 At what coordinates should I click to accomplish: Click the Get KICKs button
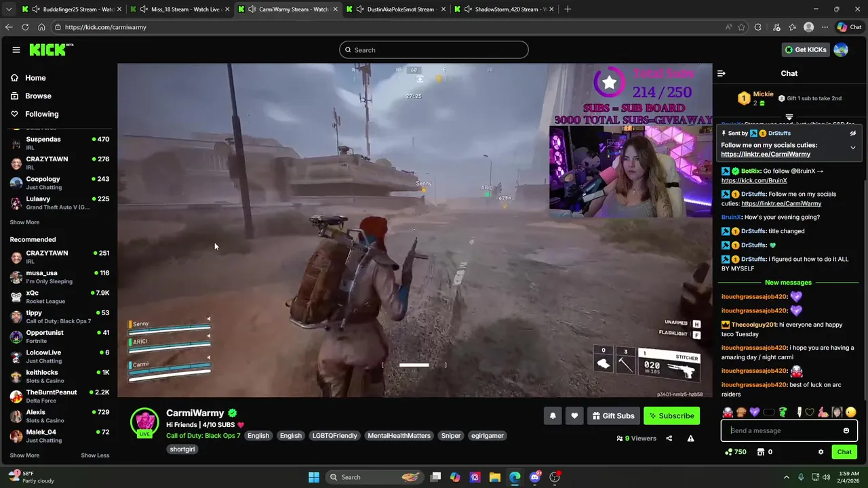[x=806, y=49]
